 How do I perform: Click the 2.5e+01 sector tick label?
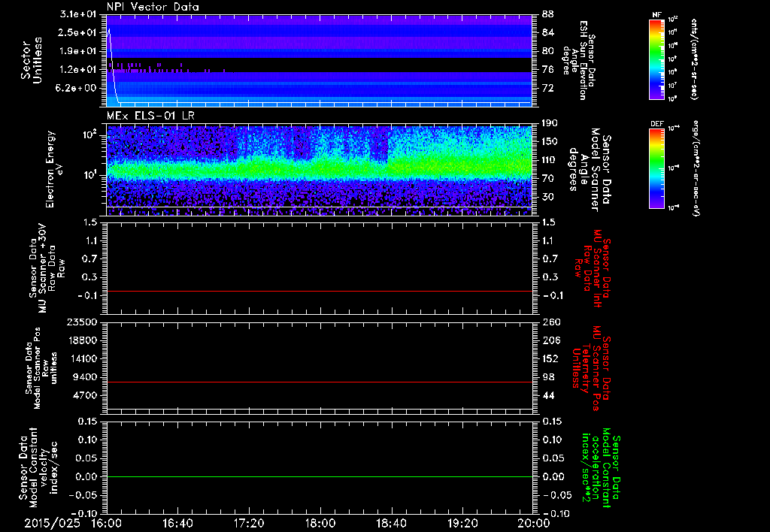coord(80,32)
